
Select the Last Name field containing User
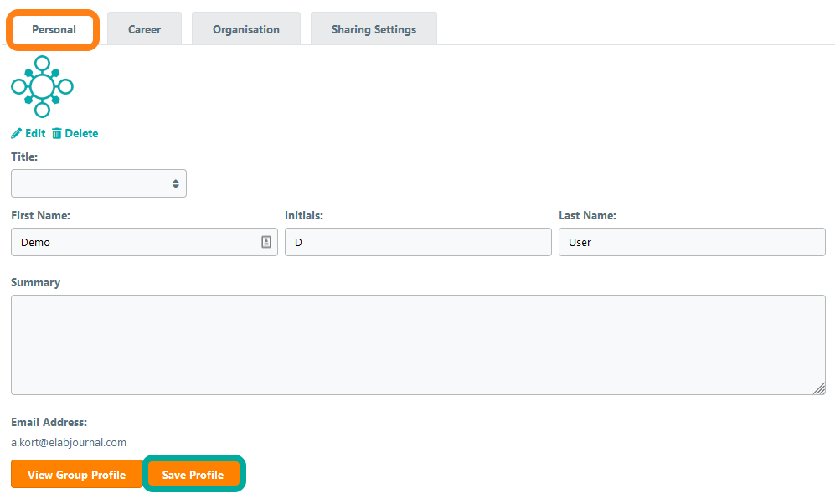pos(691,242)
